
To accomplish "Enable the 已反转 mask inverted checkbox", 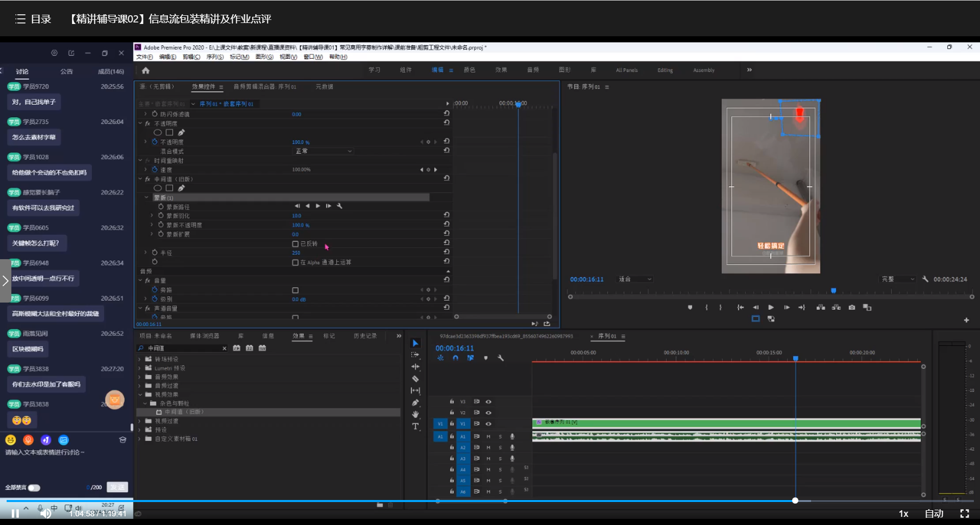I will (x=295, y=244).
